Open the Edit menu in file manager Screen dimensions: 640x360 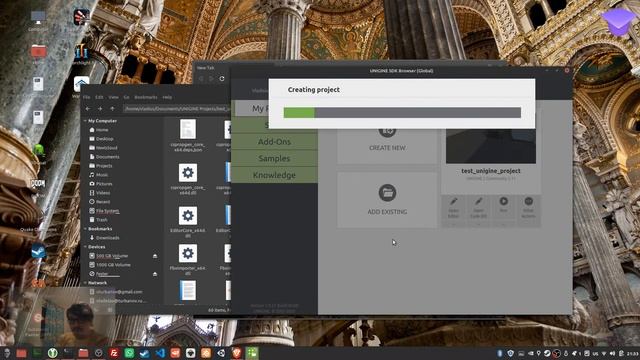99,98
